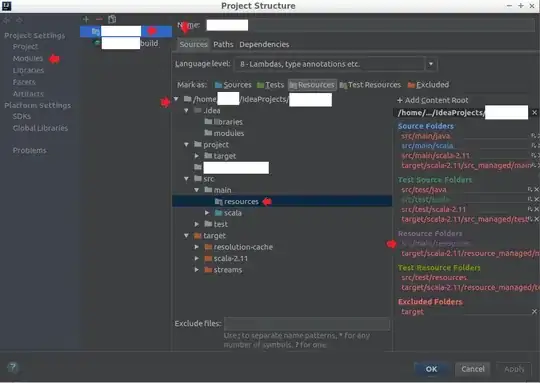Screen dimensions: 540x383
Task: Mark as Tests folder
Action: pos(270,85)
